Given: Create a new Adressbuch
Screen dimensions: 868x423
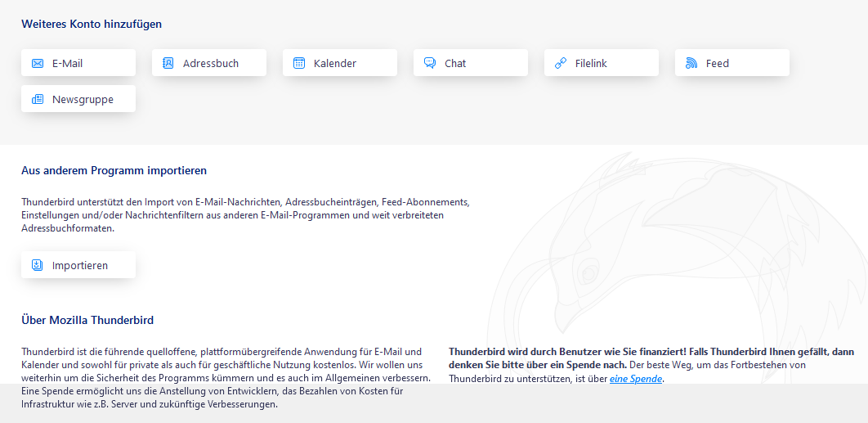Looking at the screenshot, I should (209, 63).
